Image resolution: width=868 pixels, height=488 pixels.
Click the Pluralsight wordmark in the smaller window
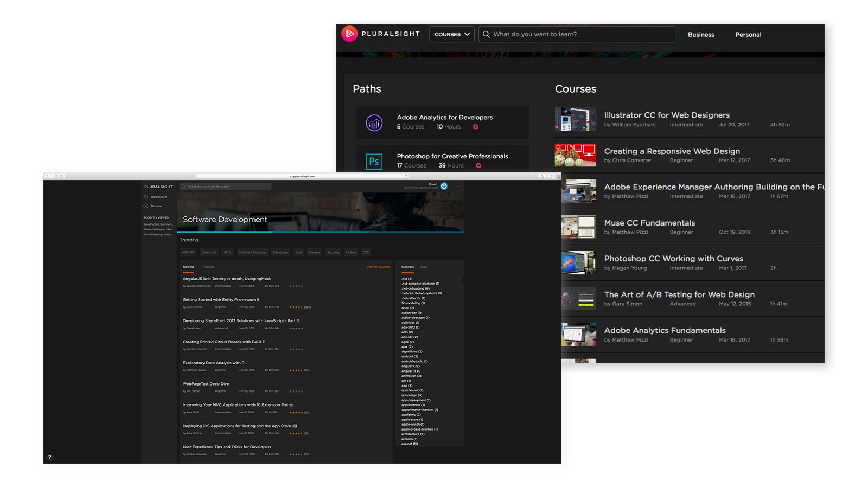point(158,186)
